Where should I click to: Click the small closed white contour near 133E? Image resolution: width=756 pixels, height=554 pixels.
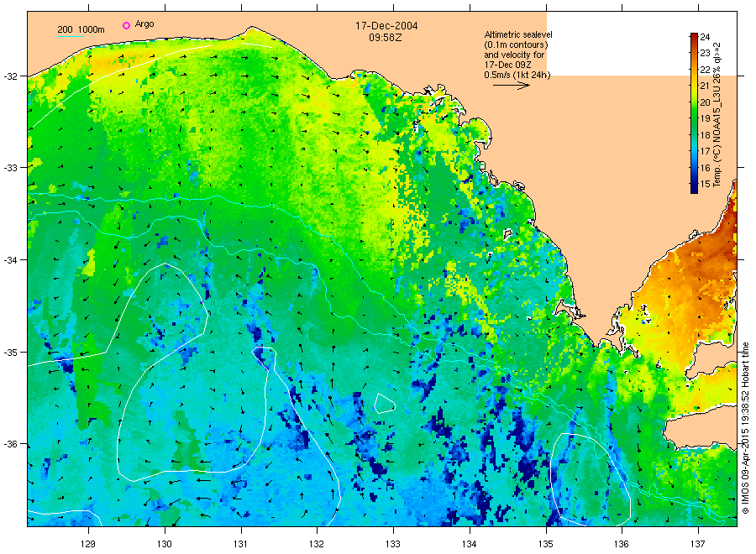pyautogui.click(x=384, y=404)
